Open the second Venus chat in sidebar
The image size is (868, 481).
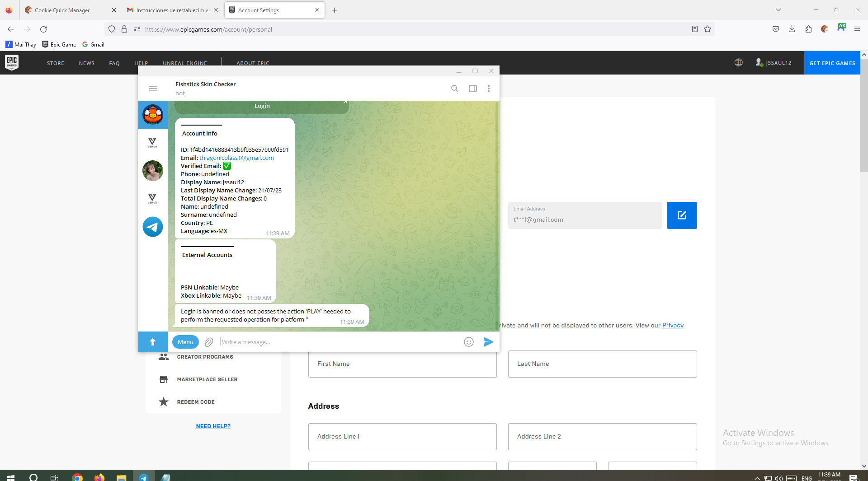(x=152, y=199)
